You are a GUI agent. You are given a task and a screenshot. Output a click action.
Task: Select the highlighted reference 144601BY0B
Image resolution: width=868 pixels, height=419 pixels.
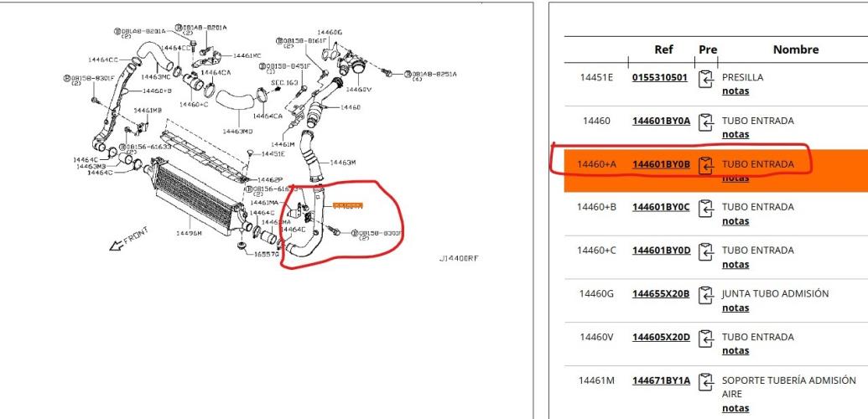pos(661,165)
